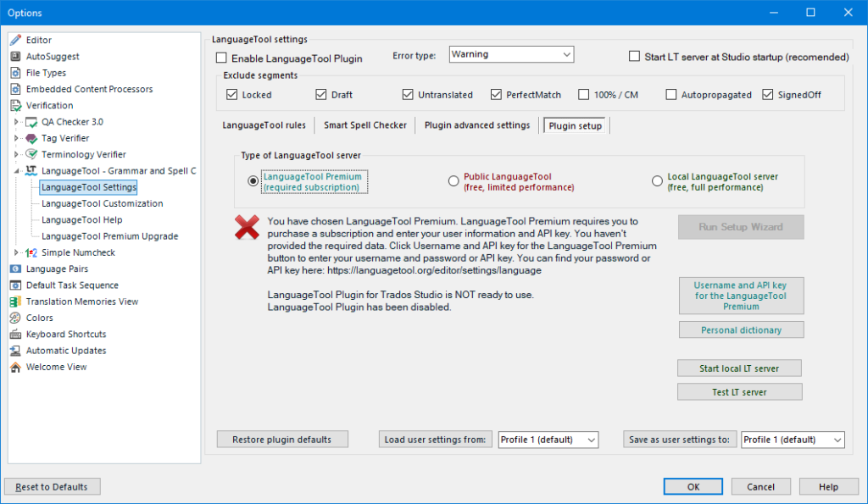Click the Embedded Content Processors icon
Screen dimensions: 868x504
(15, 89)
